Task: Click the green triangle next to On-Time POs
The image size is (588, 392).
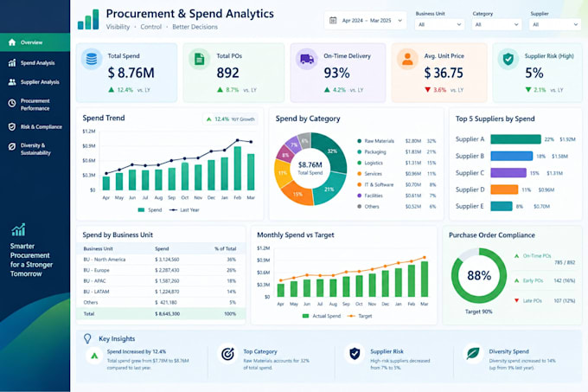Action: click(516, 256)
